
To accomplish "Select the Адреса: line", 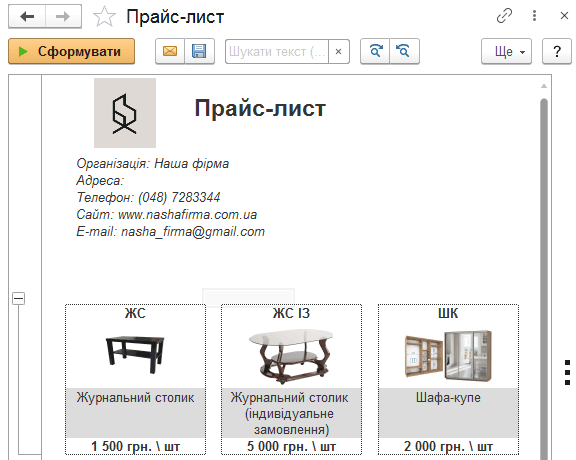I will tap(100, 180).
